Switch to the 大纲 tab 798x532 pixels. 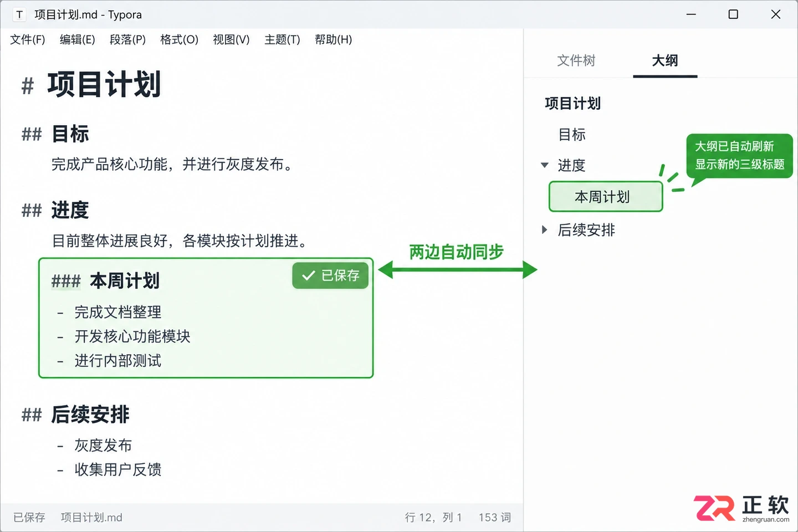(x=665, y=60)
